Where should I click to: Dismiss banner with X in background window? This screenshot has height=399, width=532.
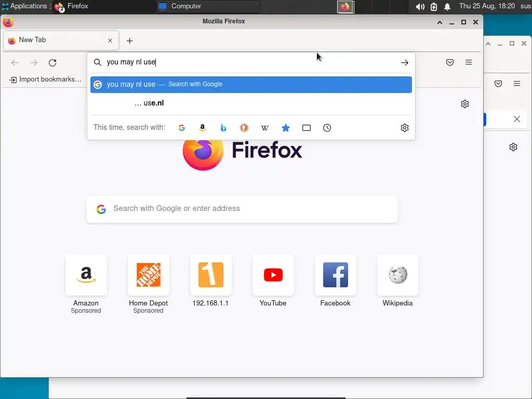tap(517, 119)
